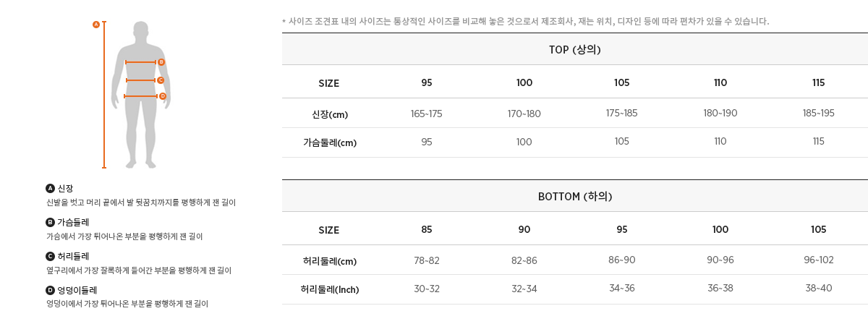Select the black B bullet next to 가슴둘레
The height and width of the screenshot is (311, 868).
50,222
